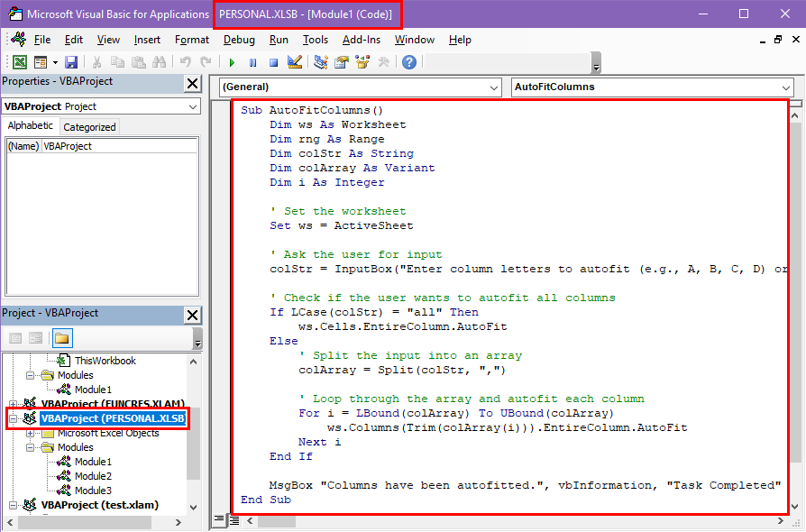Collapse Modules folder under PERSONAL.XLSB
806x532 pixels.
(30, 448)
